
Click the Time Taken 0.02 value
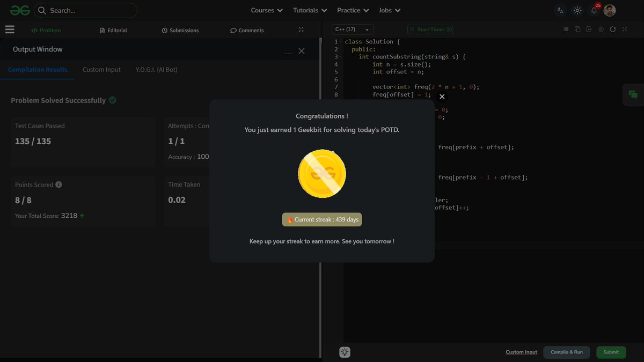(x=177, y=200)
